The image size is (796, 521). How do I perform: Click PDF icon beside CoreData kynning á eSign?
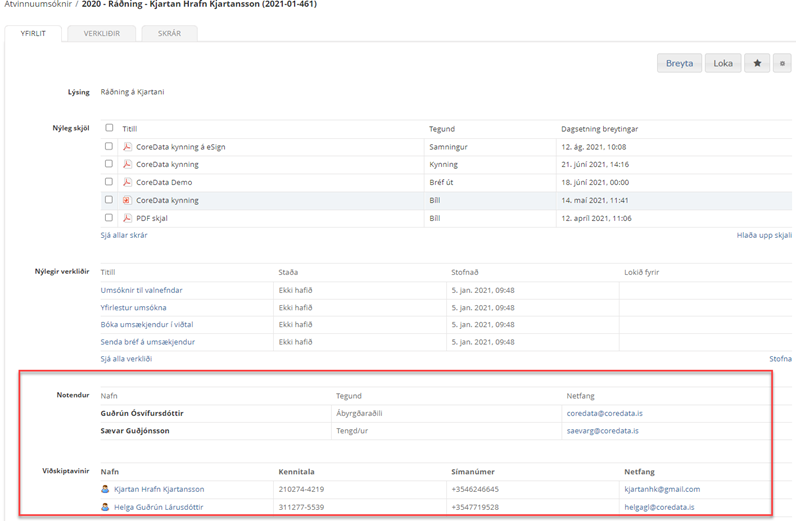(x=127, y=146)
